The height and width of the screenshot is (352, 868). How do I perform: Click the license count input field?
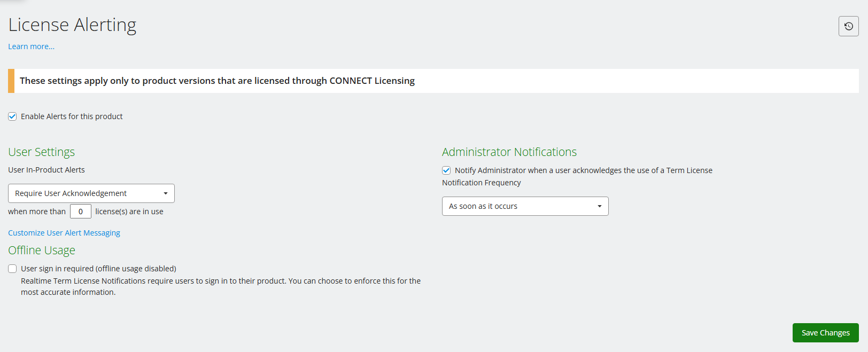coord(81,212)
